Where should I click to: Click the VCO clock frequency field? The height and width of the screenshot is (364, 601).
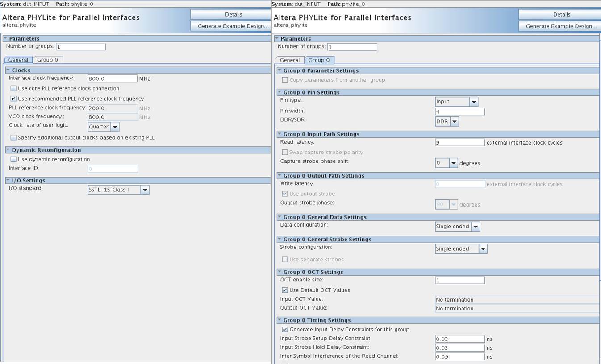[x=113, y=117]
